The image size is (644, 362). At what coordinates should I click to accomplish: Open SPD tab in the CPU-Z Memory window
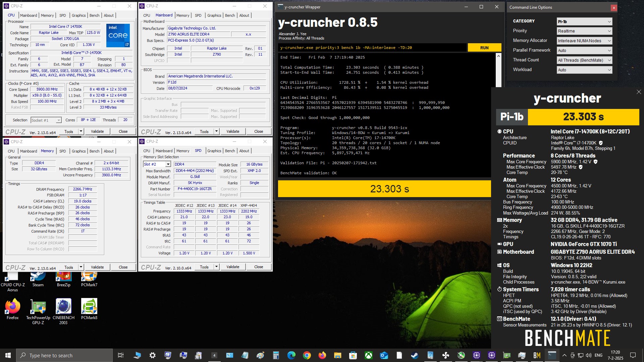62,151
